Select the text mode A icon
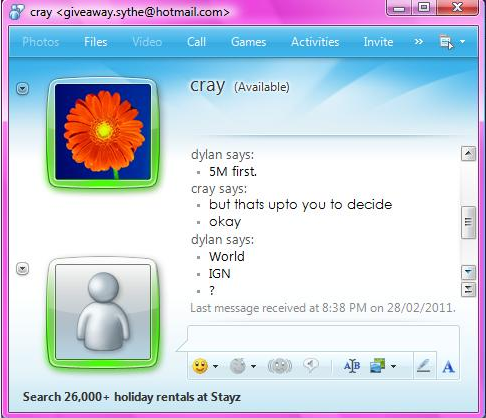486x418 pixels. tap(448, 367)
